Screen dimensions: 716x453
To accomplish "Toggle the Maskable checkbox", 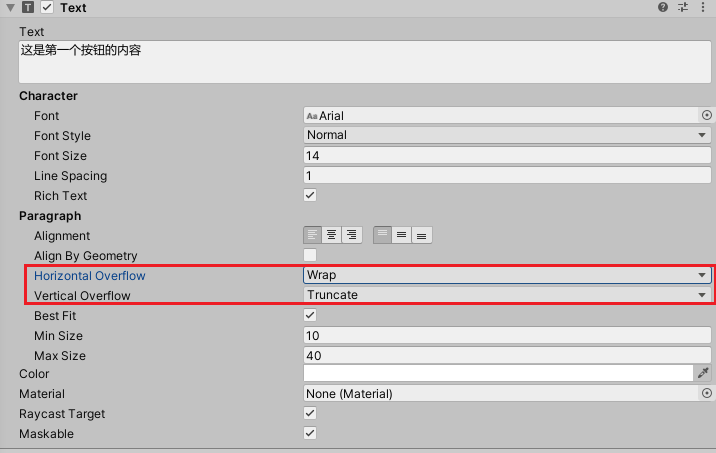I will coord(310,433).
